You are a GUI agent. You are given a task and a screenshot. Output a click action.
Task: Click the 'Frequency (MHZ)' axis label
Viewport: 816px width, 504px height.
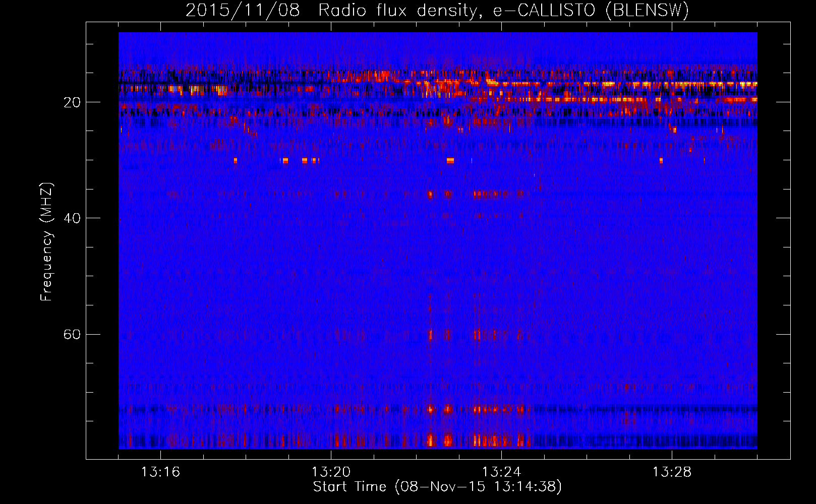46,242
